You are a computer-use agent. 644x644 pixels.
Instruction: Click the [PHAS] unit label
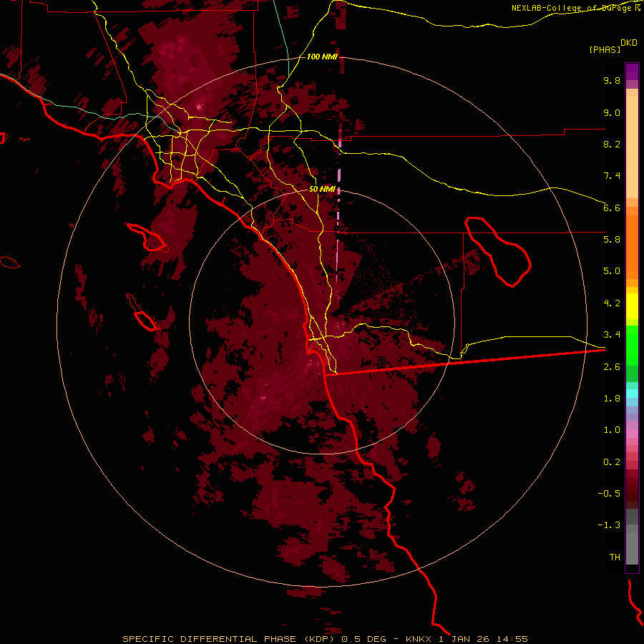pyautogui.click(x=605, y=49)
